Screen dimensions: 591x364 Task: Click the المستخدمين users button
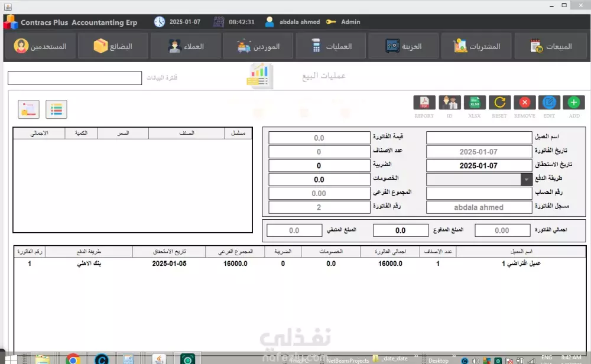pos(40,46)
